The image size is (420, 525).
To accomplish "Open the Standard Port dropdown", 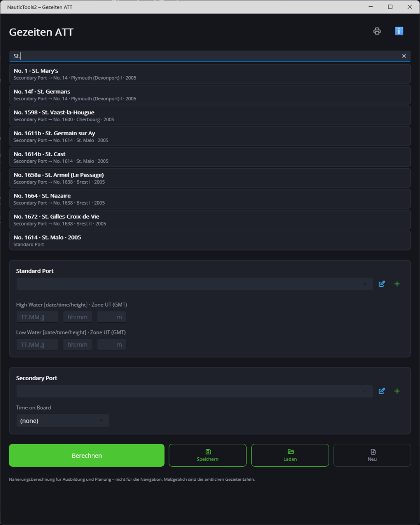I will pos(194,284).
